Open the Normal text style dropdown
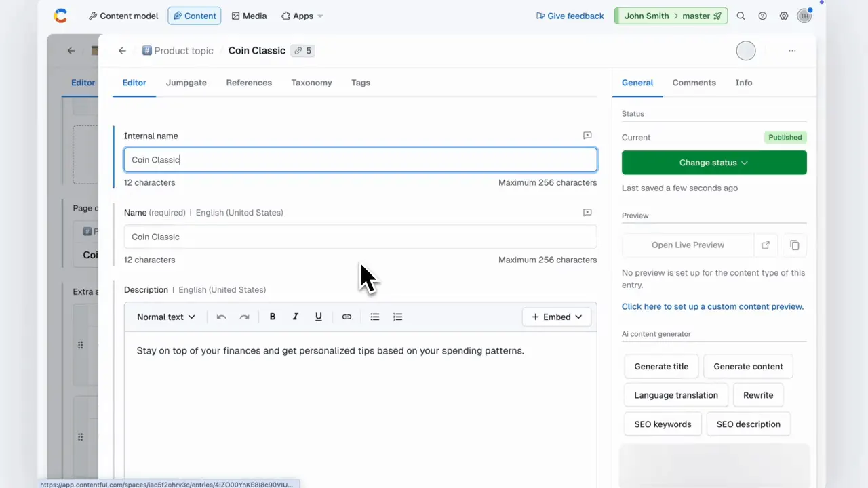868x488 pixels. (166, 317)
